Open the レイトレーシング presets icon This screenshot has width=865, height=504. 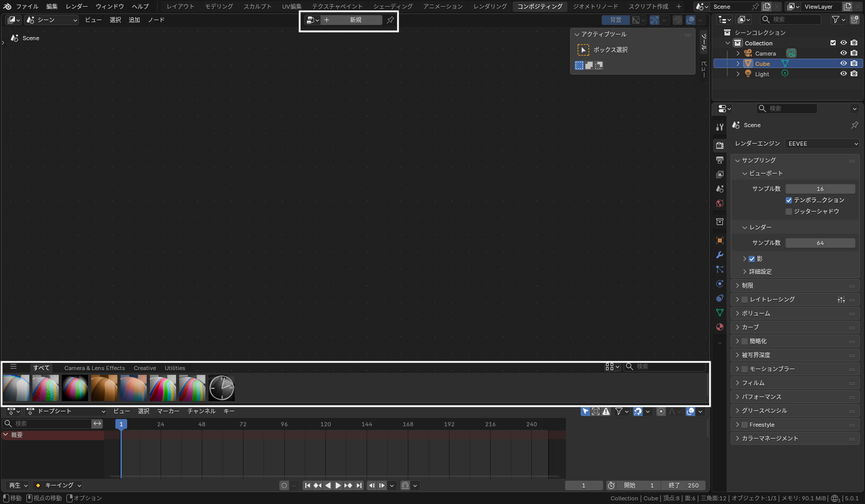[841, 300]
